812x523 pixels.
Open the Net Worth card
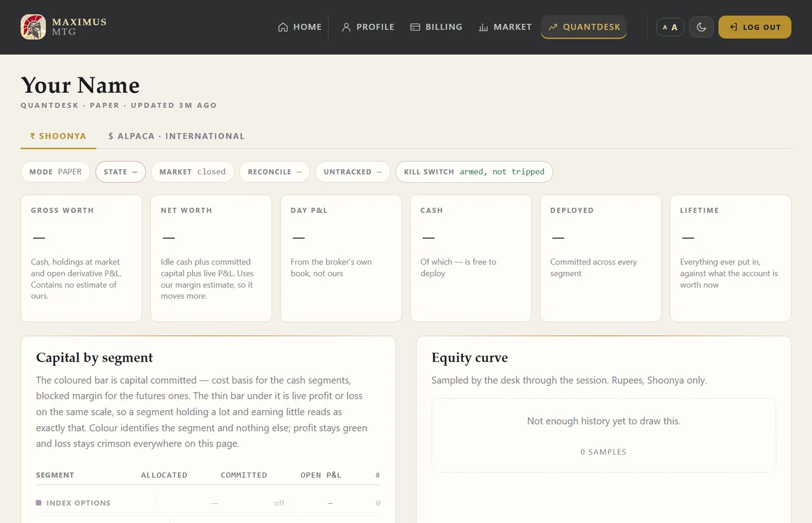[x=211, y=258]
